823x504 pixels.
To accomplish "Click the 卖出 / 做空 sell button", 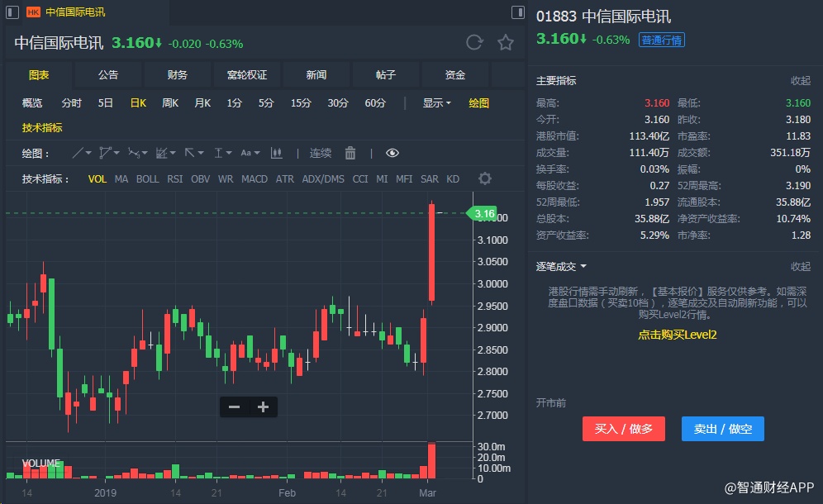I will (x=723, y=429).
